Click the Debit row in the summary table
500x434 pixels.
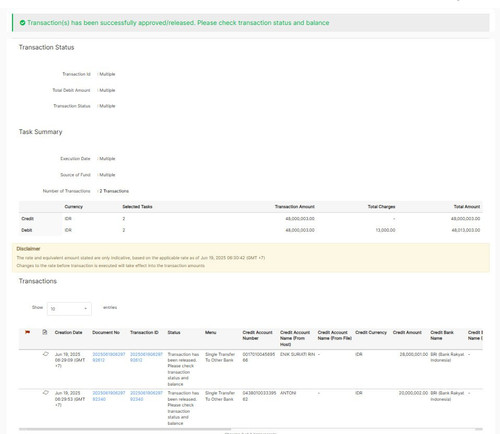[251, 230]
